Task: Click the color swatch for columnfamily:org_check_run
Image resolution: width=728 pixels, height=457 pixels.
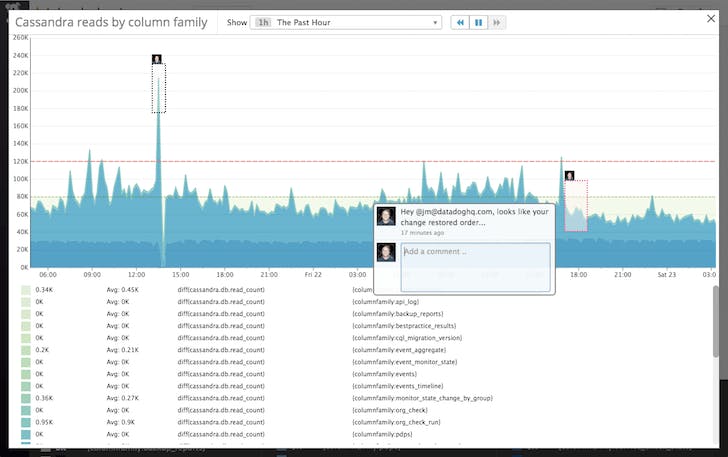Action: 26,421
